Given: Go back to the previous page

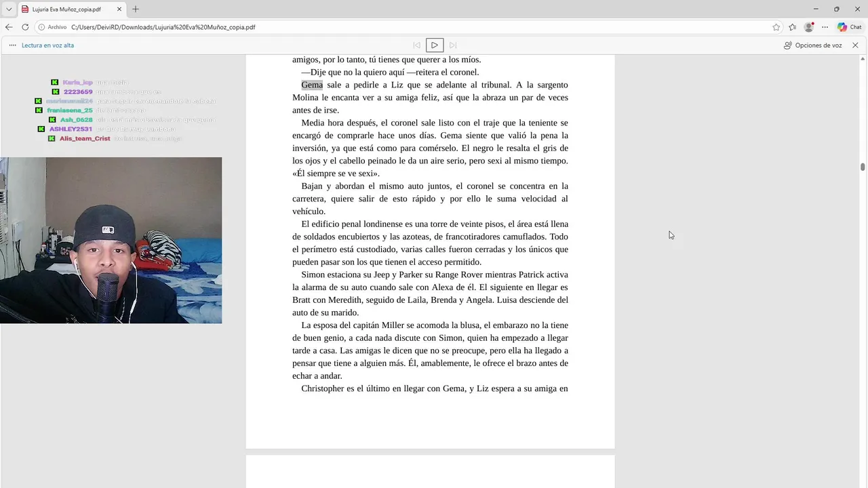Looking at the screenshot, I should (9, 27).
